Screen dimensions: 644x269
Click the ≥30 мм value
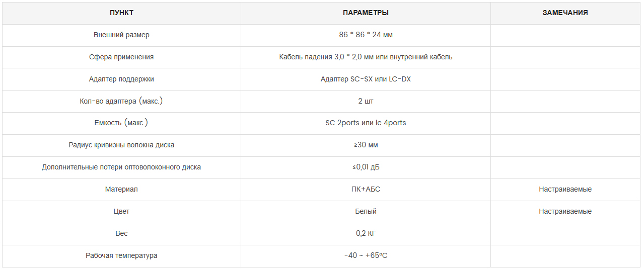[366, 145]
